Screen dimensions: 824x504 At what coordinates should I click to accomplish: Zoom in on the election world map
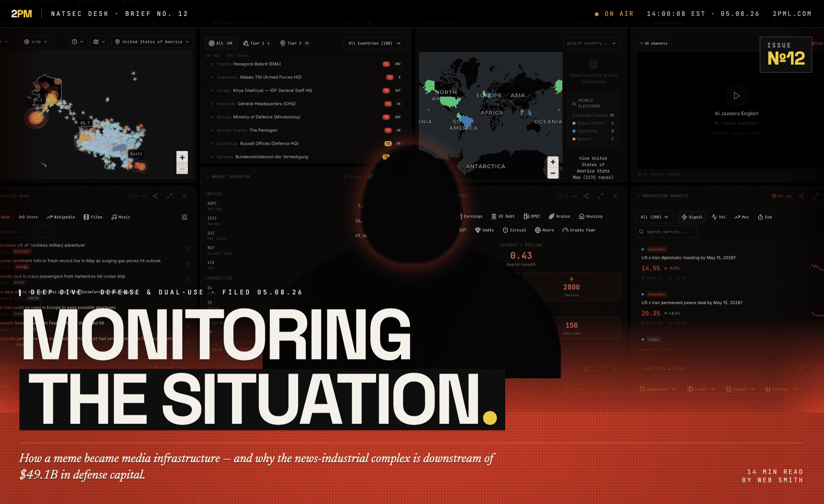coord(553,162)
